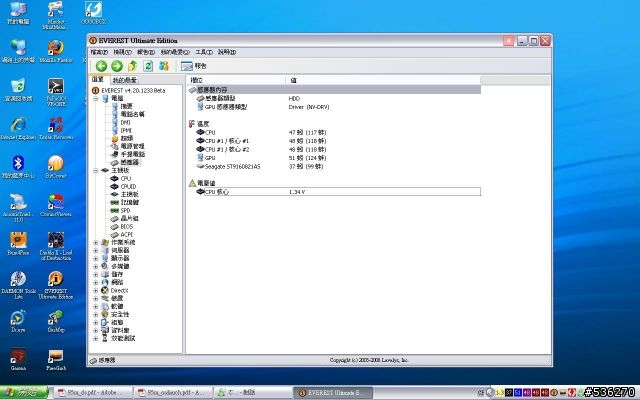Click the 軟體 Software tree icon
This screenshot has height=400, width=640.
pos(105,306)
